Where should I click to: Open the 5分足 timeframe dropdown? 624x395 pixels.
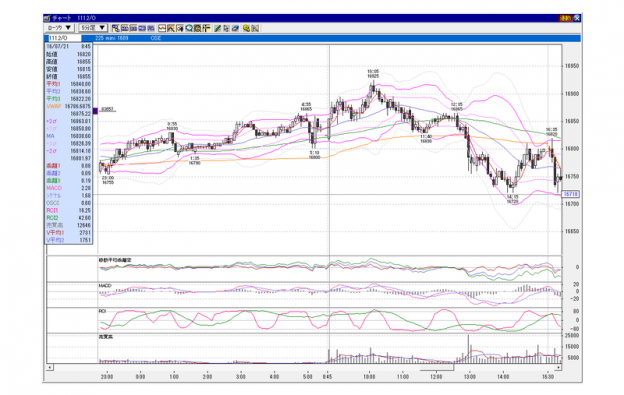[x=92, y=28]
